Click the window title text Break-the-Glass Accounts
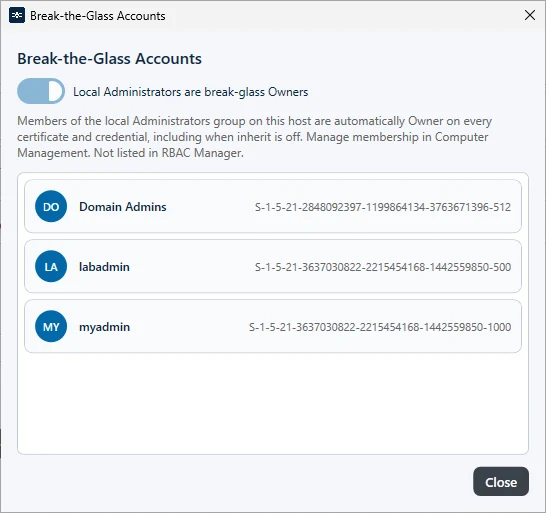The width and height of the screenshot is (546, 513). tap(98, 16)
